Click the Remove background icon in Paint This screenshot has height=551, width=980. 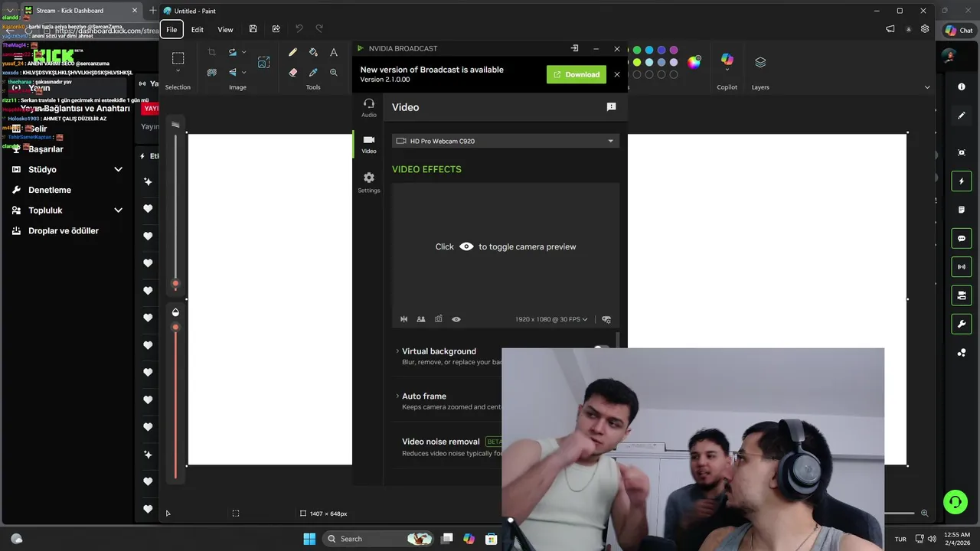[211, 73]
